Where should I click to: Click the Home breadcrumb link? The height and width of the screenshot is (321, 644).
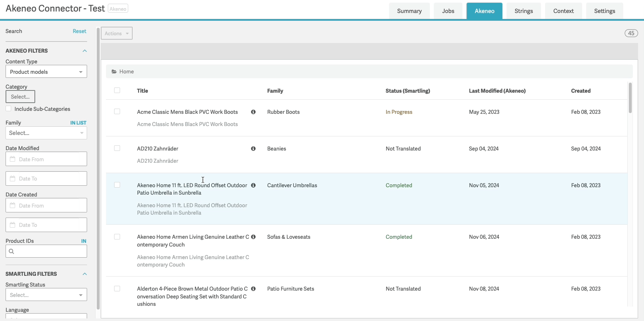126,72
